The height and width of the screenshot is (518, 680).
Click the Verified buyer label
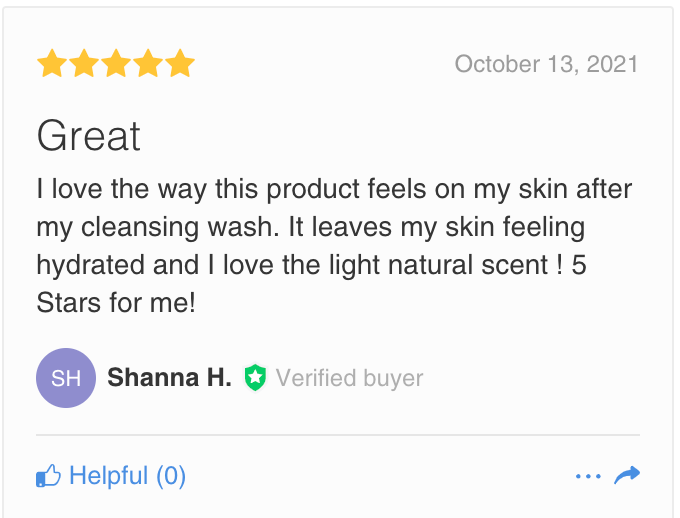click(x=349, y=378)
